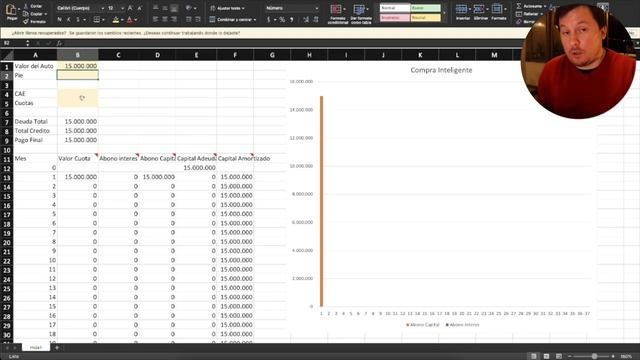The image size is (640, 360).
Task: Align cell content to vertical middle
Action: (x=165, y=8)
